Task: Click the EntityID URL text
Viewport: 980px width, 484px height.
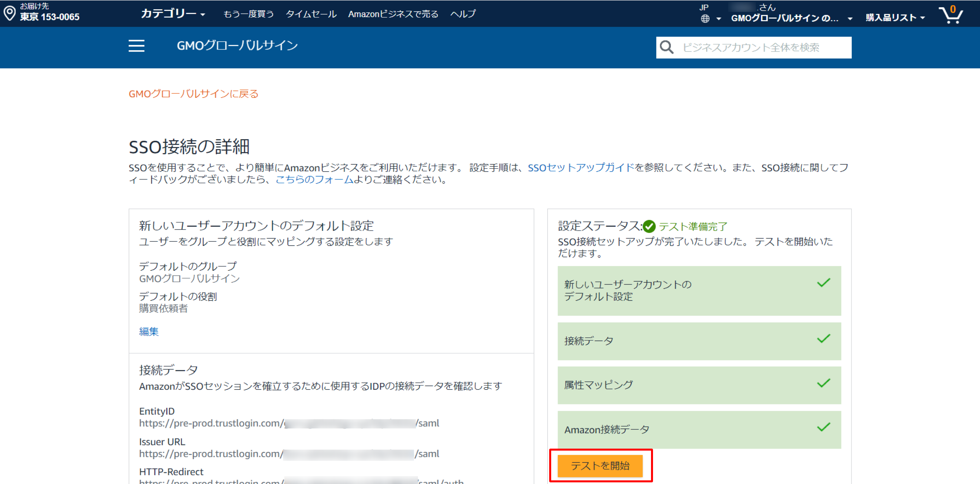Action: [289, 423]
